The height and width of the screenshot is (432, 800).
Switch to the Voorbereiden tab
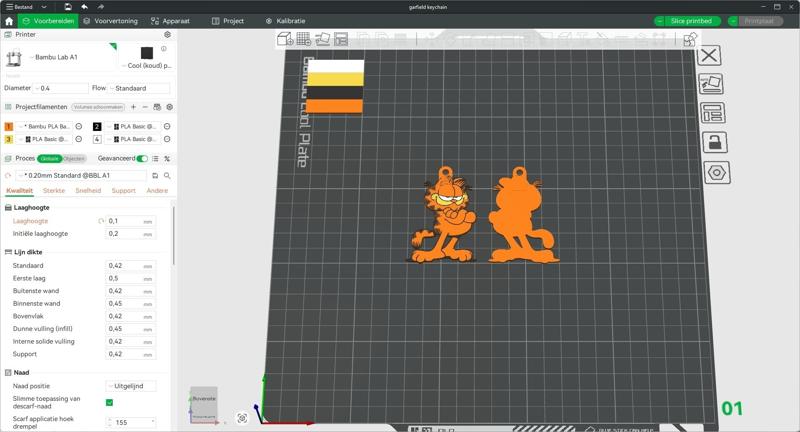click(48, 21)
